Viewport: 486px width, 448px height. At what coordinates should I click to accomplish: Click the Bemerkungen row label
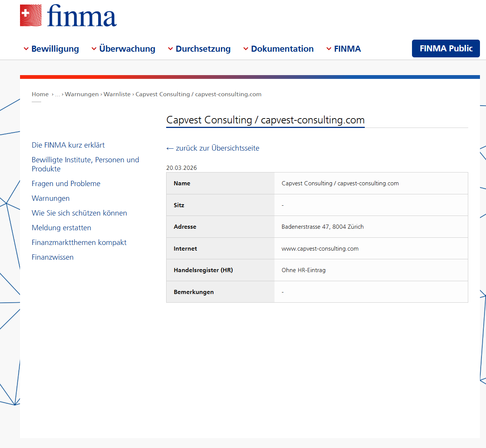pos(194,292)
